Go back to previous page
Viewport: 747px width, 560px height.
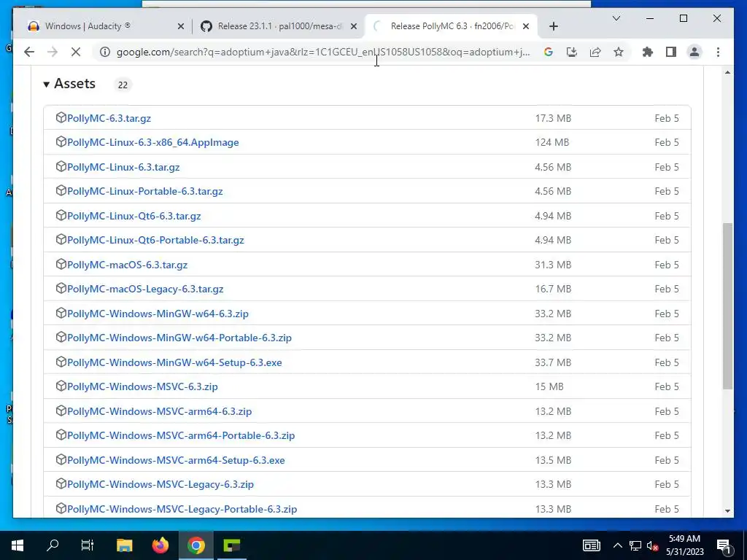pyautogui.click(x=29, y=52)
